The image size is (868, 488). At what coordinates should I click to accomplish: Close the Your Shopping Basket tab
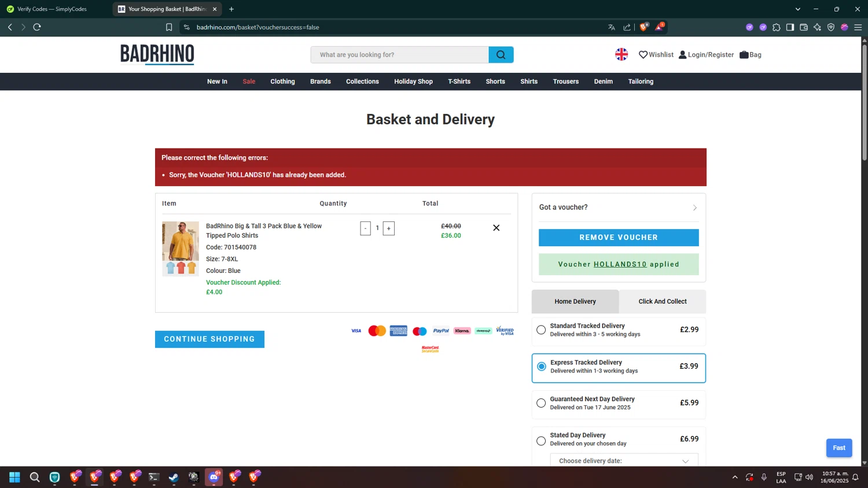click(x=215, y=9)
